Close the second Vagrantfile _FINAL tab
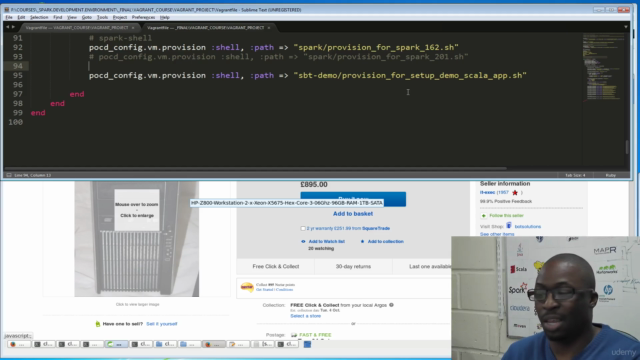 (269, 28)
